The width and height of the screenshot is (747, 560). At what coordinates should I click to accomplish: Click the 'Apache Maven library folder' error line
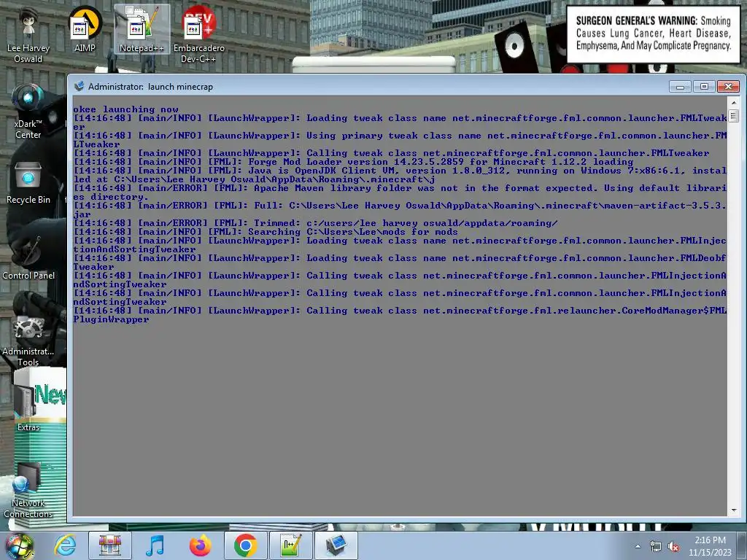[400, 192]
